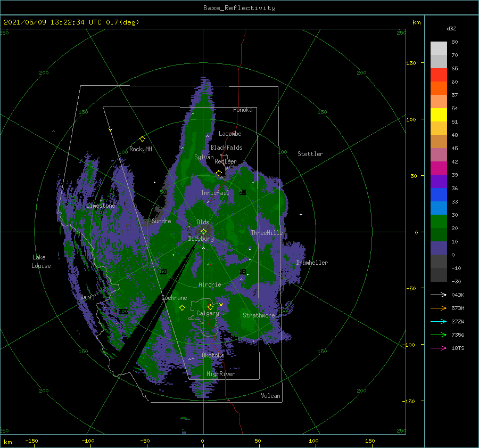Click the Lake Louise label

pyautogui.click(x=41, y=262)
